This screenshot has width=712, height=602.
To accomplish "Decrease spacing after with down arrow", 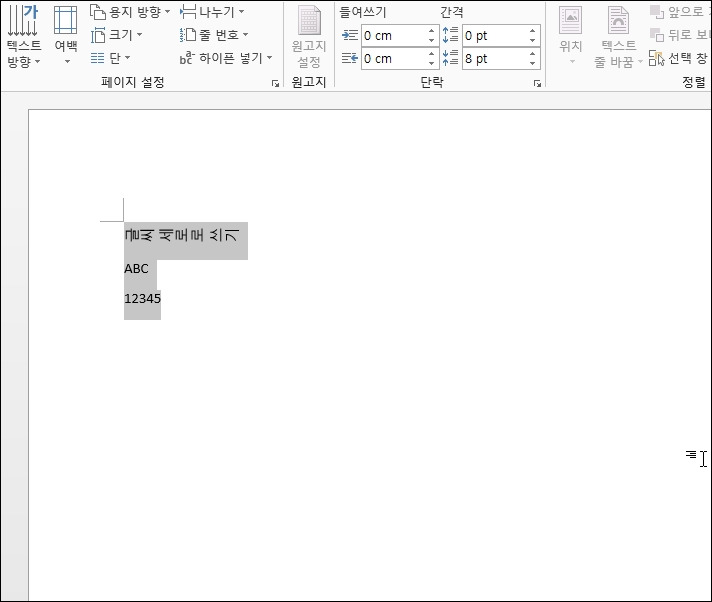I will click(533, 64).
